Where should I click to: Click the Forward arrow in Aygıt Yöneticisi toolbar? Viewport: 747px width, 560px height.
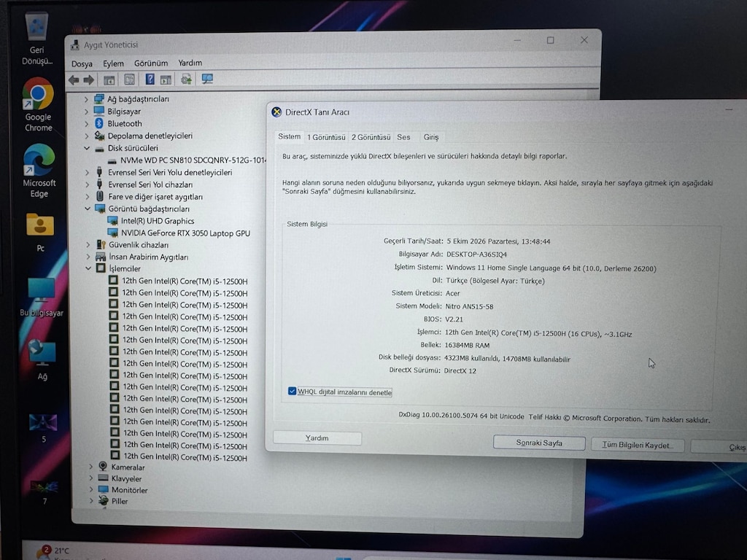pyautogui.click(x=88, y=80)
